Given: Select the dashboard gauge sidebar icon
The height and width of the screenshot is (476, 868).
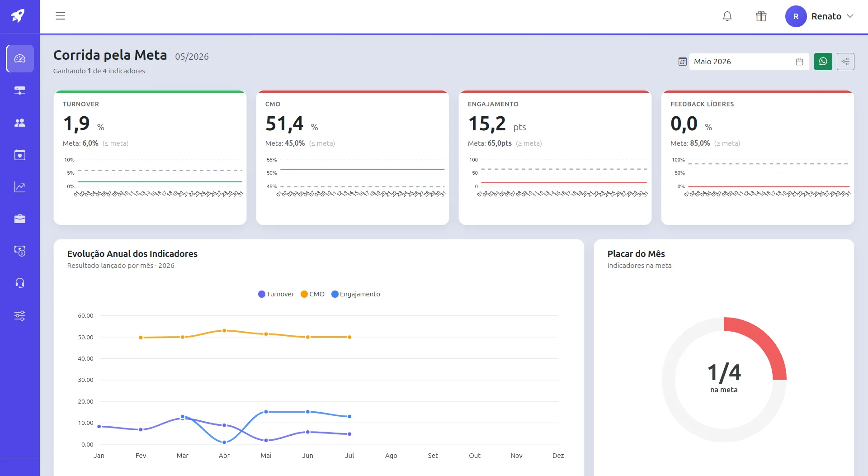Looking at the screenshot, I should pos(20,58).
